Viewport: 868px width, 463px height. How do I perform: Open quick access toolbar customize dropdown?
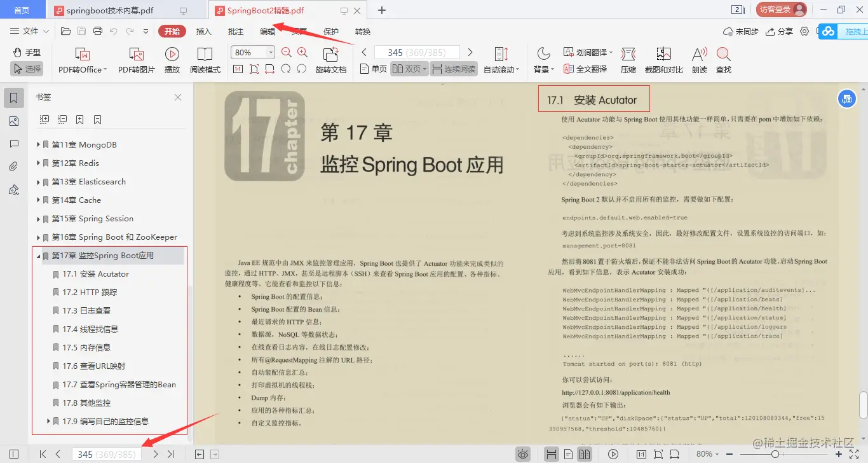click(146, 31)
